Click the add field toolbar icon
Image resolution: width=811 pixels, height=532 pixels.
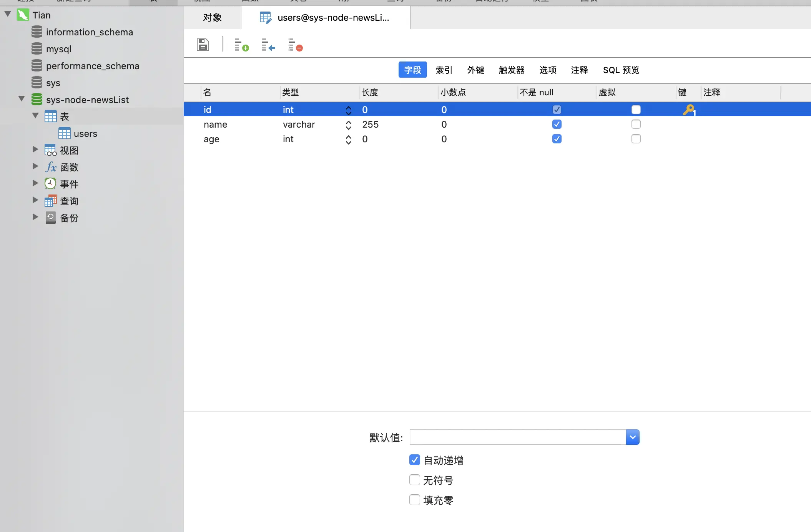point(241,45)
